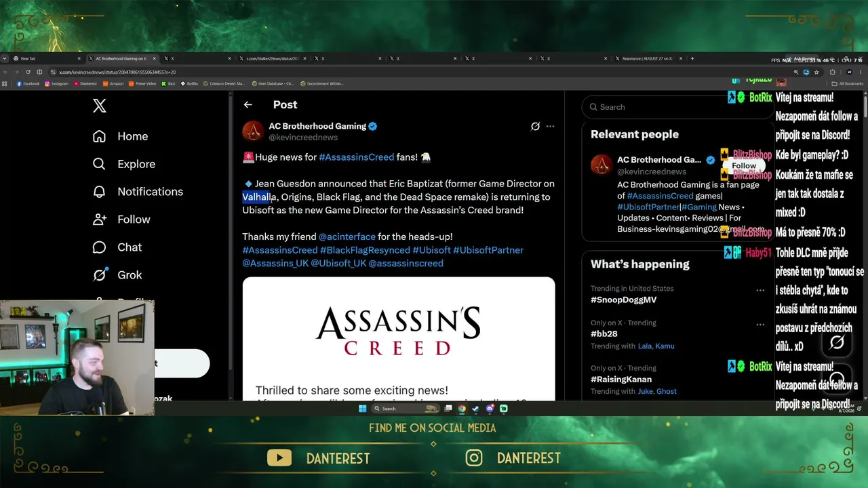Open the browser extensions puzzle icon
This screenshot has height=488, width=868.
point(833,72)
